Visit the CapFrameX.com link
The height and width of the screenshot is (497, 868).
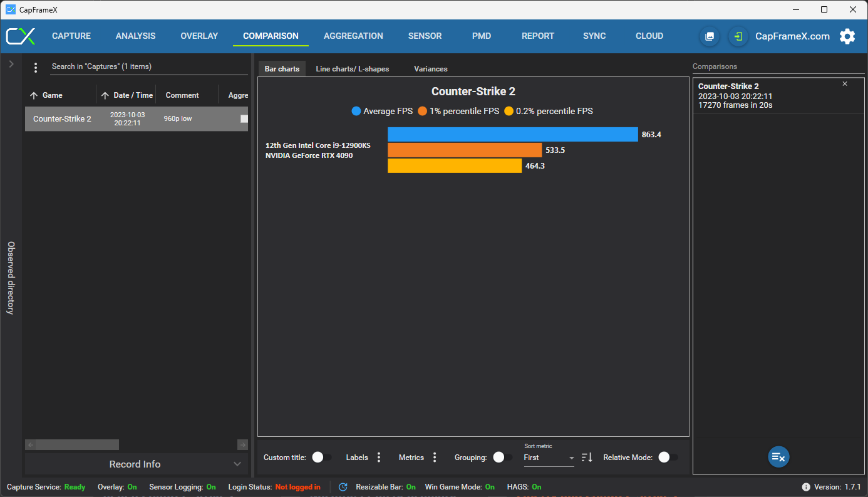(792, 36)
